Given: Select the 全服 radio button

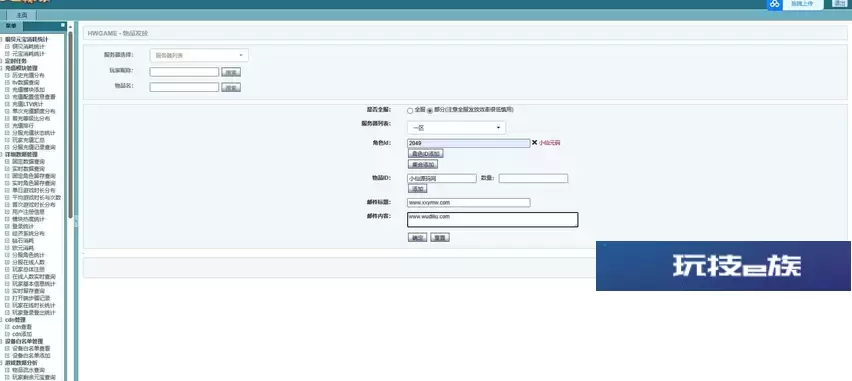Looking at the screenshot, I should point(410,110).
